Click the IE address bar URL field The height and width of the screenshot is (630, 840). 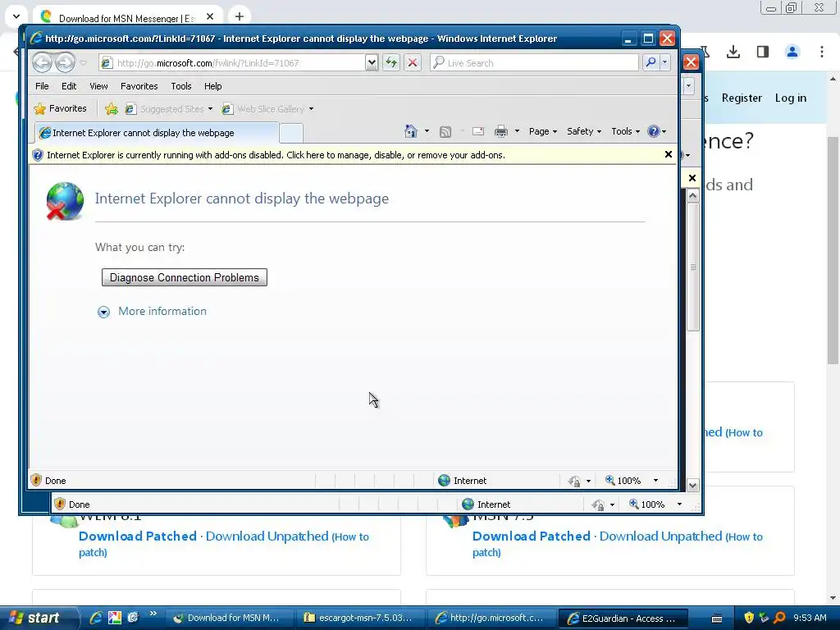pyautogui.click(x=232, y=62)
